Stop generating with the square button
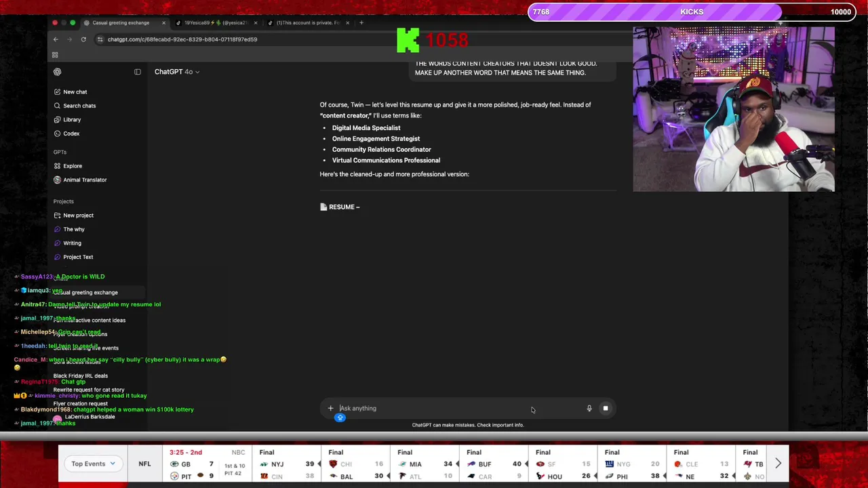Screen dimensions: 868x488 pyautogui.click(x=606, y=409)
